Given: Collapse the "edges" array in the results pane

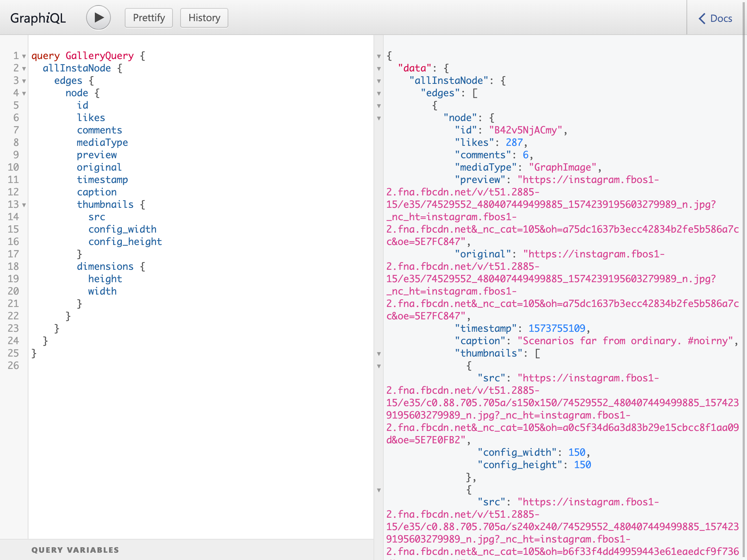Looking at the screenshot, I should [379, 93].
